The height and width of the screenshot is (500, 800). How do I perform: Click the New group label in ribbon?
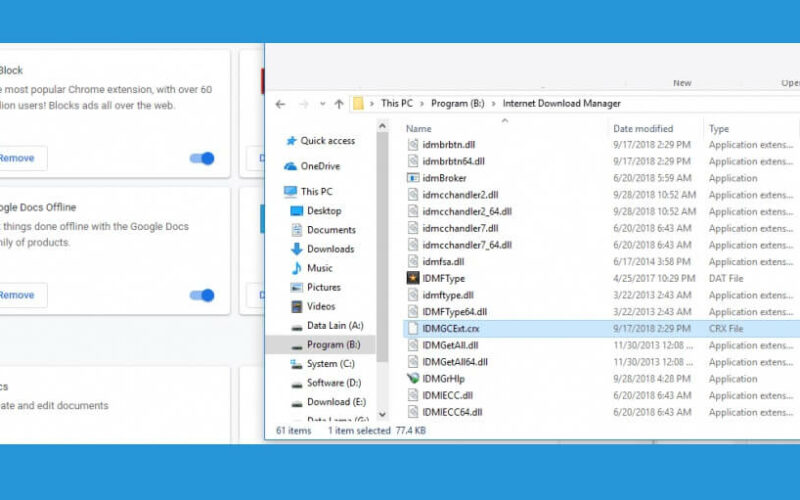682,83
